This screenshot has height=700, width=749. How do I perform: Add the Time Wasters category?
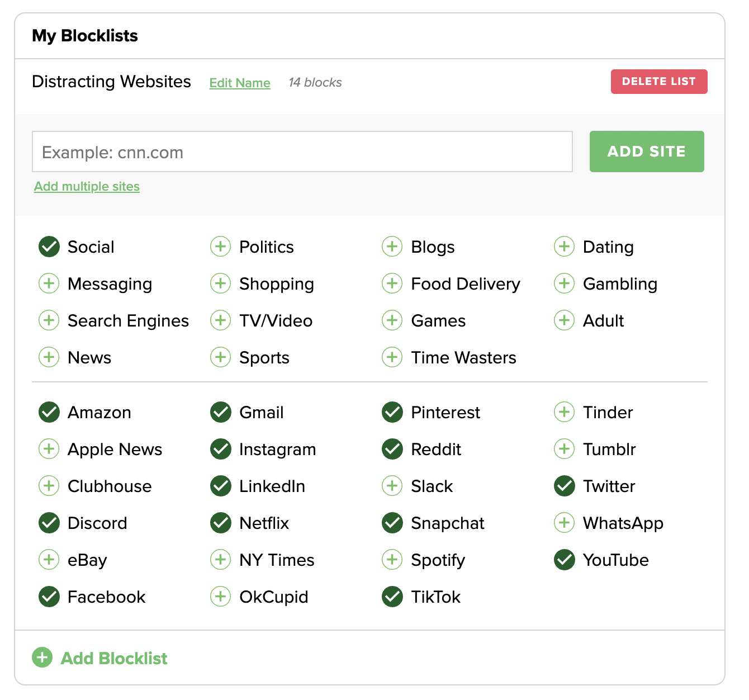tap(392, 357)
